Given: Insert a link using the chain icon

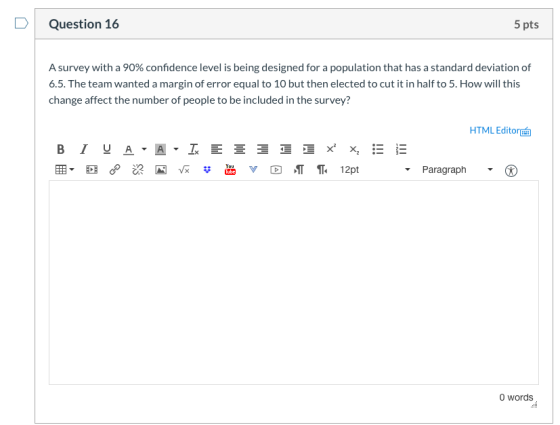Looking at the screenshot, I should coord(115,169).
